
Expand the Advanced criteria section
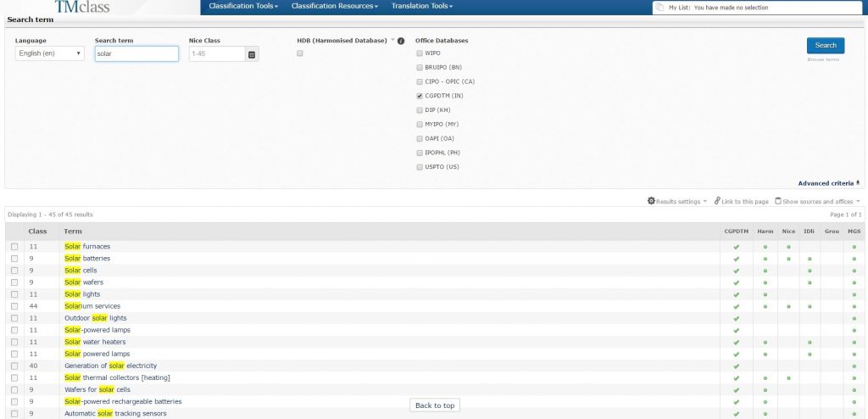click(828, 183)
